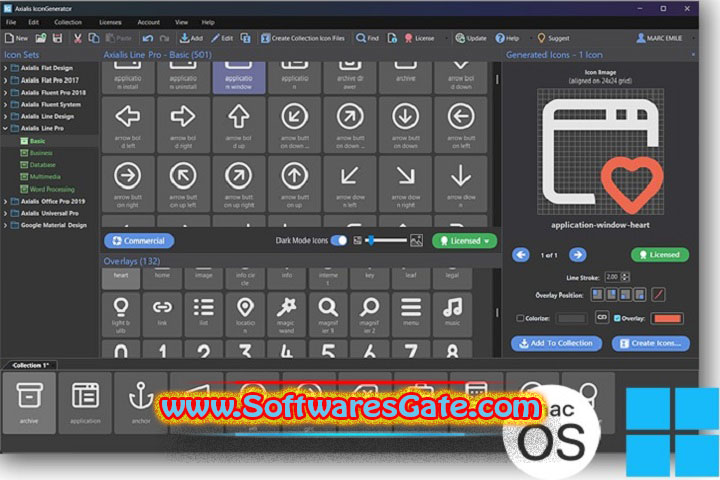
Task: Open the MARC EMILE account menu
Action: click(659, 38)
